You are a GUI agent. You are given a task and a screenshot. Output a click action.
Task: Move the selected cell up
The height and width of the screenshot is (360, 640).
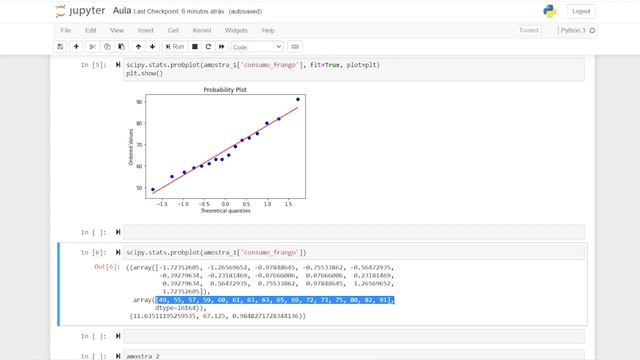pos(138,47)
